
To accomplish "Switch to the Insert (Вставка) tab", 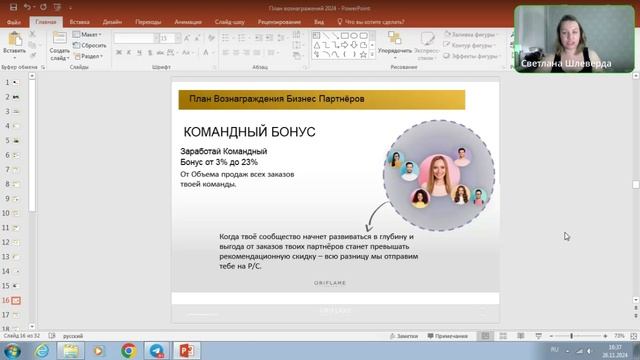I will [x=79, y=22].
